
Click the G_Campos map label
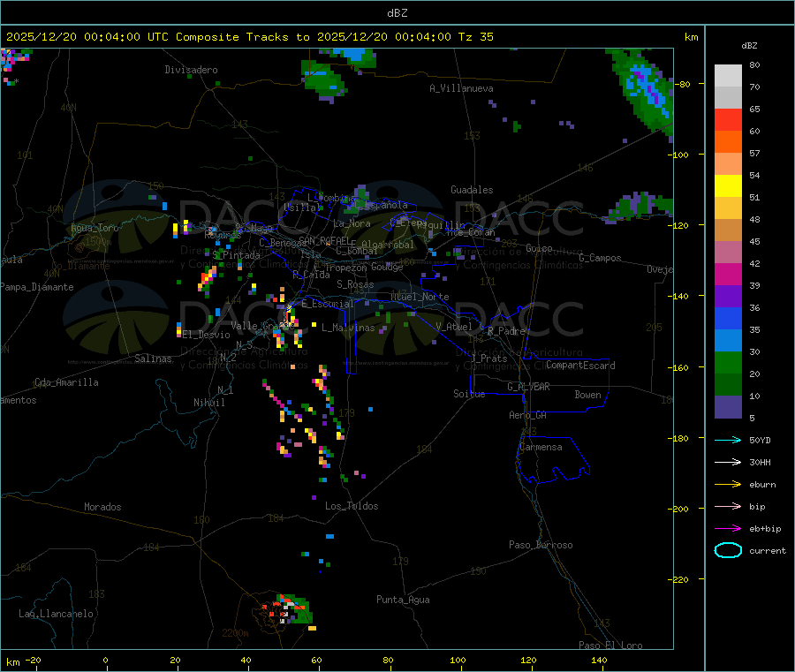tap(600, 258)
